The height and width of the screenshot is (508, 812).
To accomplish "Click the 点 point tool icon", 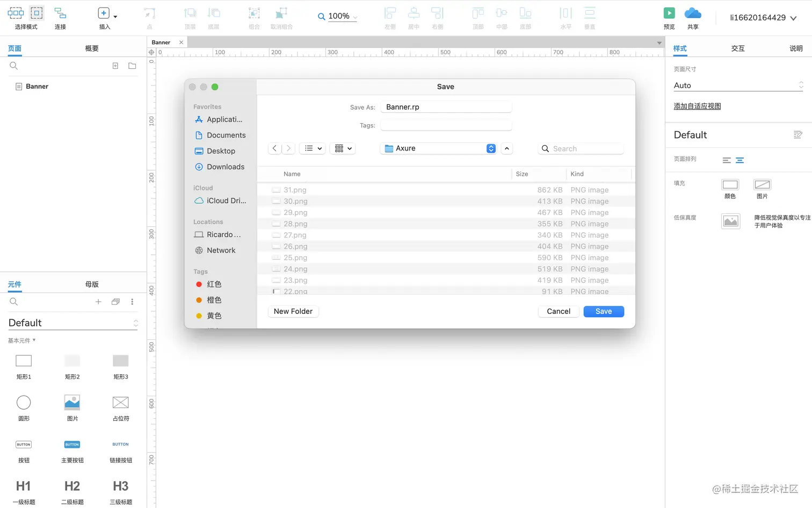I will pyautogui.click(x=149, y=13).
